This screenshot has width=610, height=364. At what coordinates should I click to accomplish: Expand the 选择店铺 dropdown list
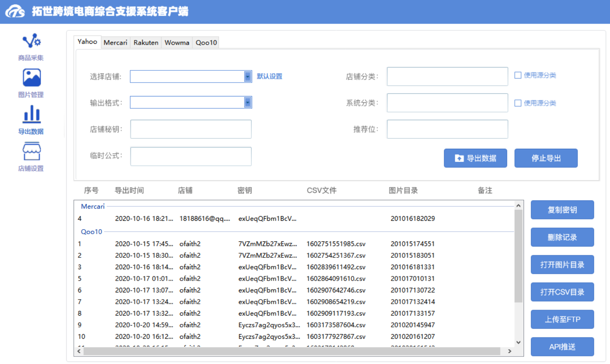pos(247,76)
